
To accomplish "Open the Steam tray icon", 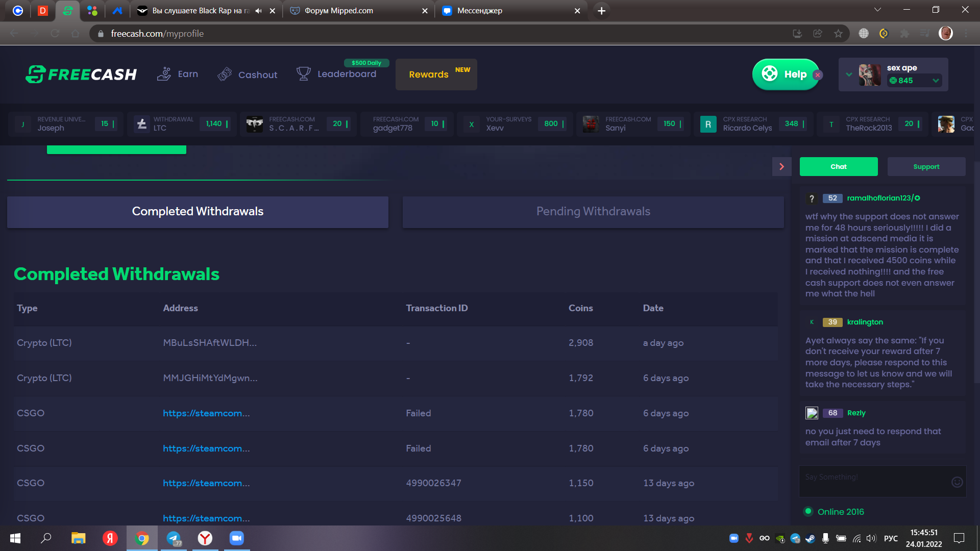I will point(810,538).
